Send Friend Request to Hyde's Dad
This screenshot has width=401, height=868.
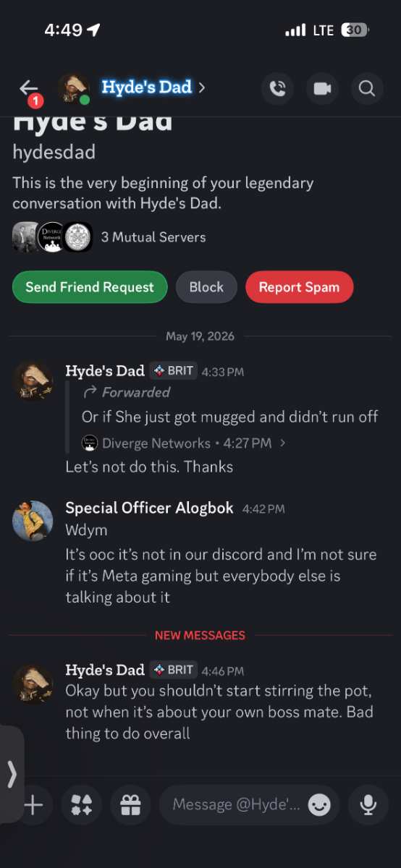pyautogui.click(x=90, y=287)
